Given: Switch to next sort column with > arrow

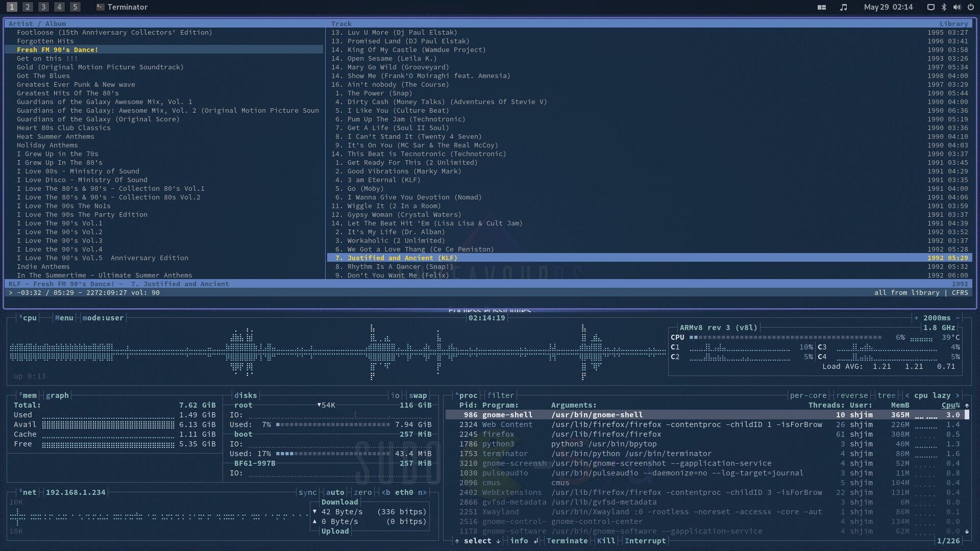Looking at the screenshot, I should 958,395.
